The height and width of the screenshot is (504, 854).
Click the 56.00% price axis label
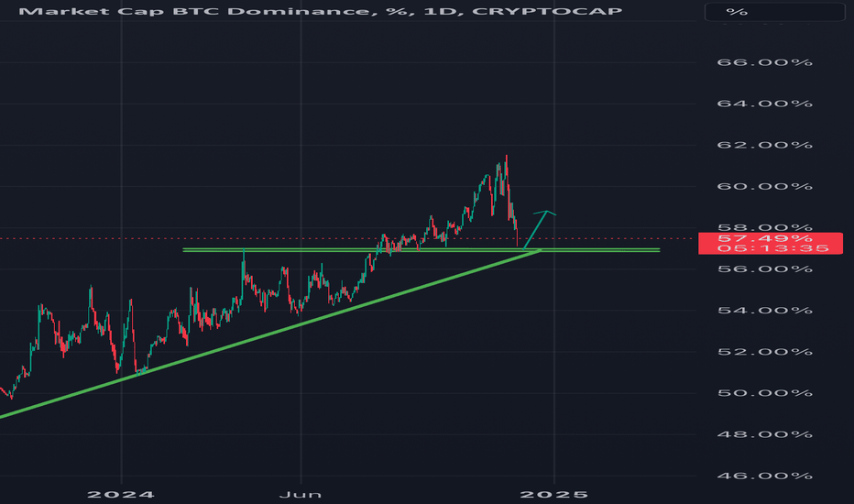pos(764,269)
